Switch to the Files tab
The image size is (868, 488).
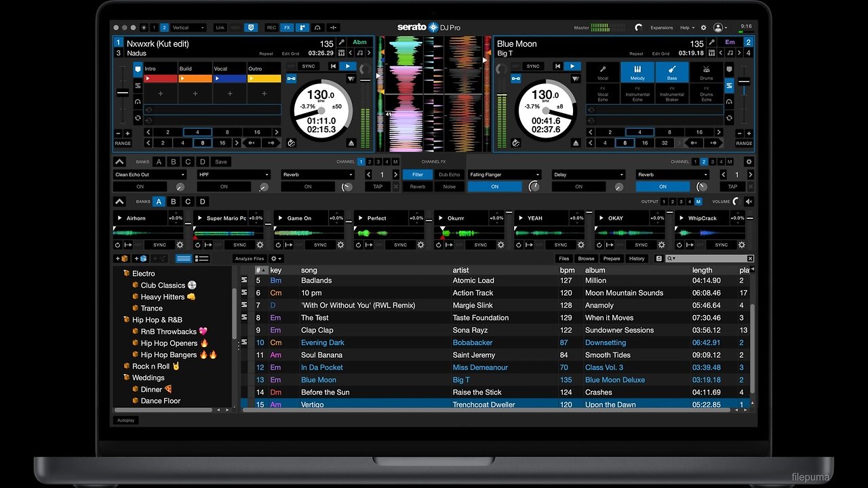point(564,259)
